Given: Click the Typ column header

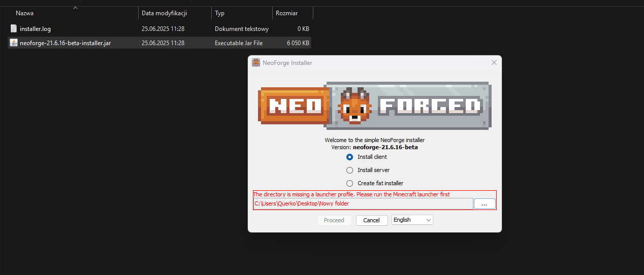Looking at the screenshot, I should 220,13.
